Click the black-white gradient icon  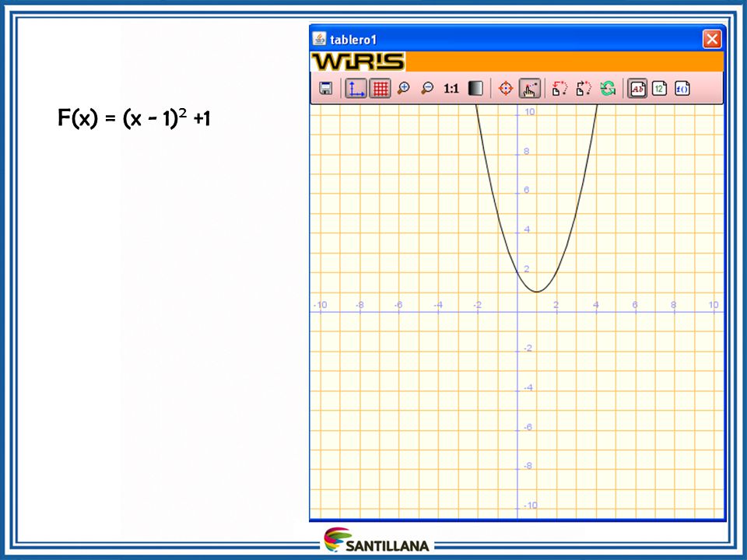tap(475, 89)
